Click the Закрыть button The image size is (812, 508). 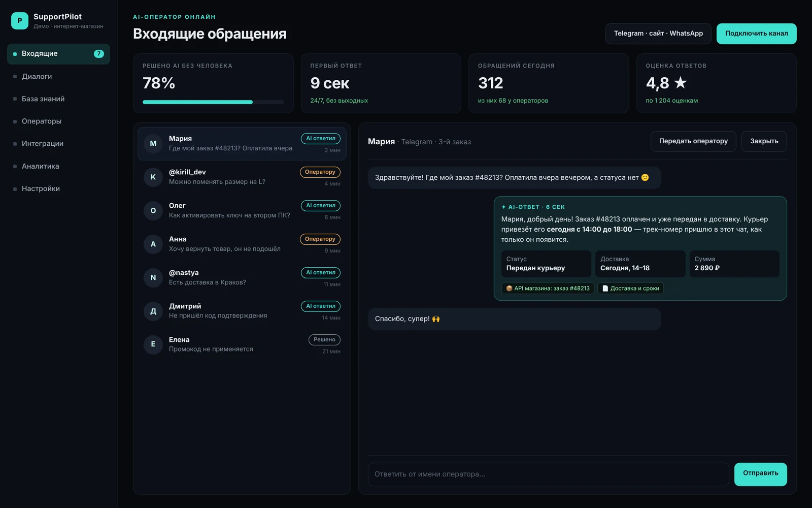point(764,141)
